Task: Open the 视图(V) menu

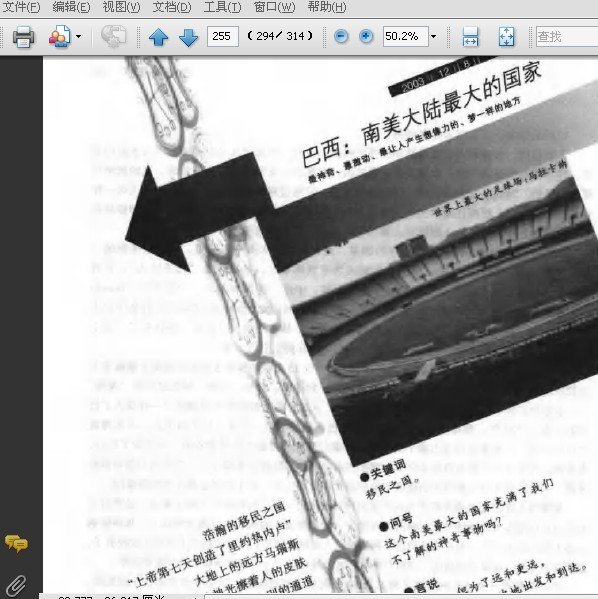Action: (x=121, y=7)
